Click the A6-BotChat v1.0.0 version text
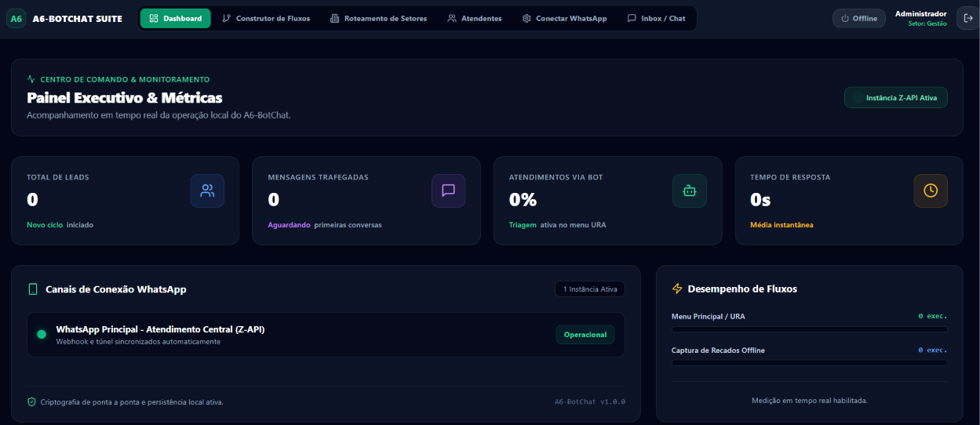This screenshot has width=980, height=425. pyautogui.click(x=590, y=401)
